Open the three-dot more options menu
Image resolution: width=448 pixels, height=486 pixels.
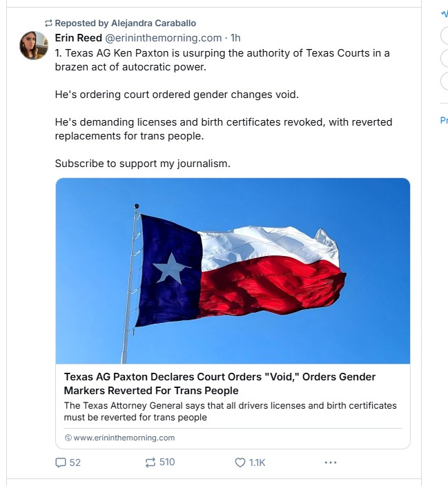tap(330, 463)
